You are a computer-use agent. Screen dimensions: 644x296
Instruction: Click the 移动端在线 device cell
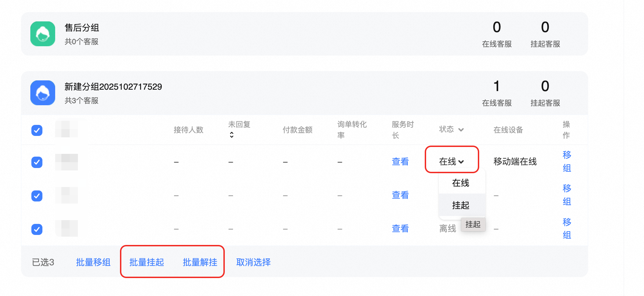coord(515,161)
